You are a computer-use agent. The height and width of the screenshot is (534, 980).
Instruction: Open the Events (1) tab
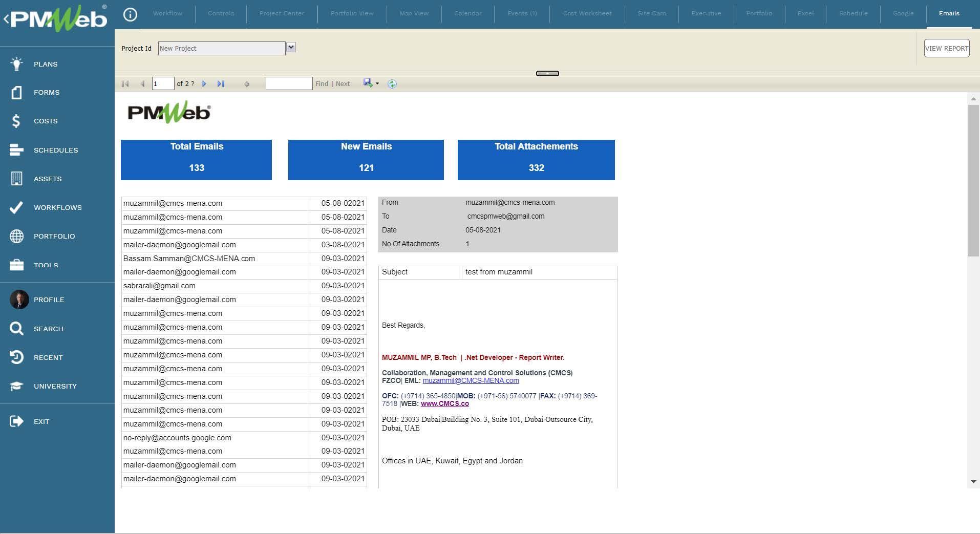click(x=522, y=13)
